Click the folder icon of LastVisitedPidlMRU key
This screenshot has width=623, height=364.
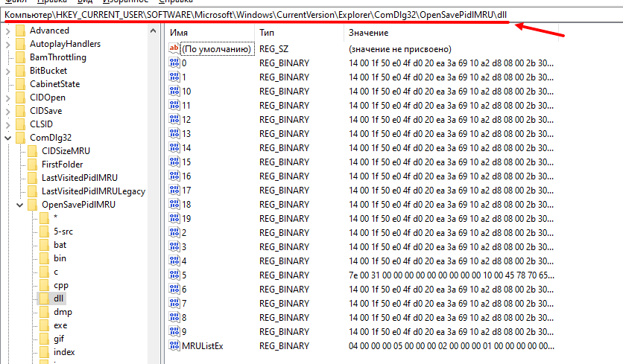(x=32, y=178)
